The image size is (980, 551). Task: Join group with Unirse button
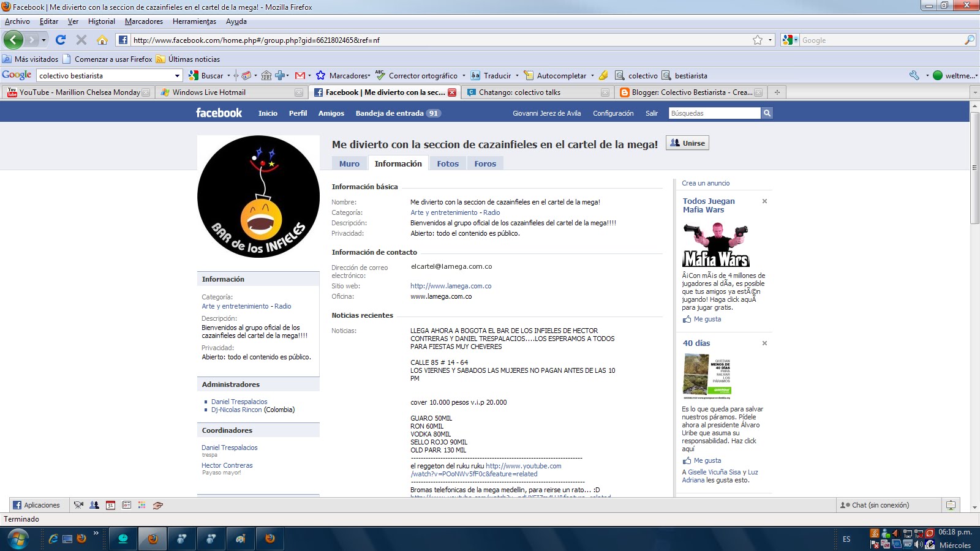[x=687, y=143]
